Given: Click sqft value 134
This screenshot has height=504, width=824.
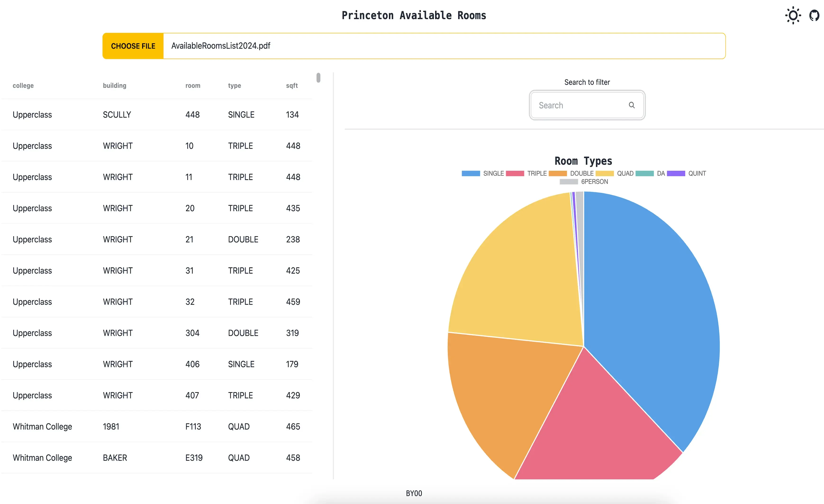Looking at the screenshot, I should pyautogui.click(x=292, y=115).
